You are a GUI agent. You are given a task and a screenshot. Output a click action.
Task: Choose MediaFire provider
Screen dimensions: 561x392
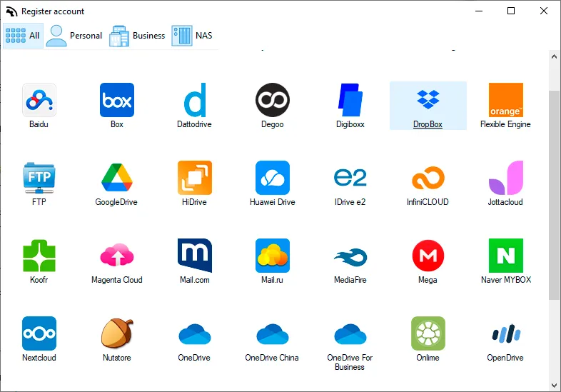(350, 256)
